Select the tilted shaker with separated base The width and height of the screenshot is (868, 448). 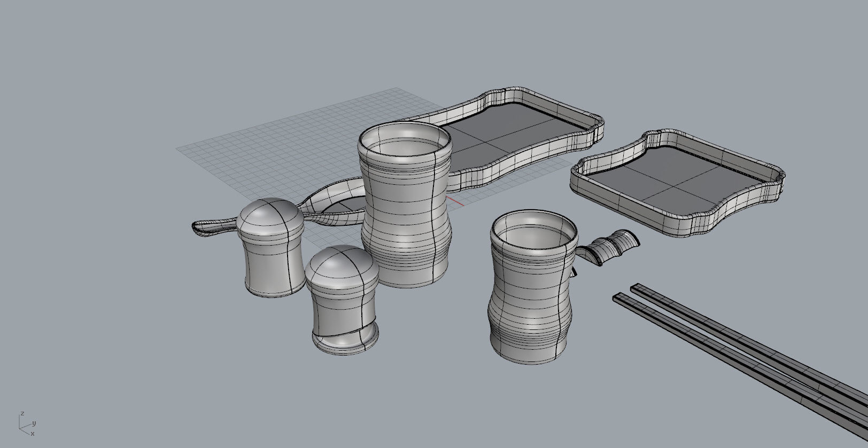[343, 300]
